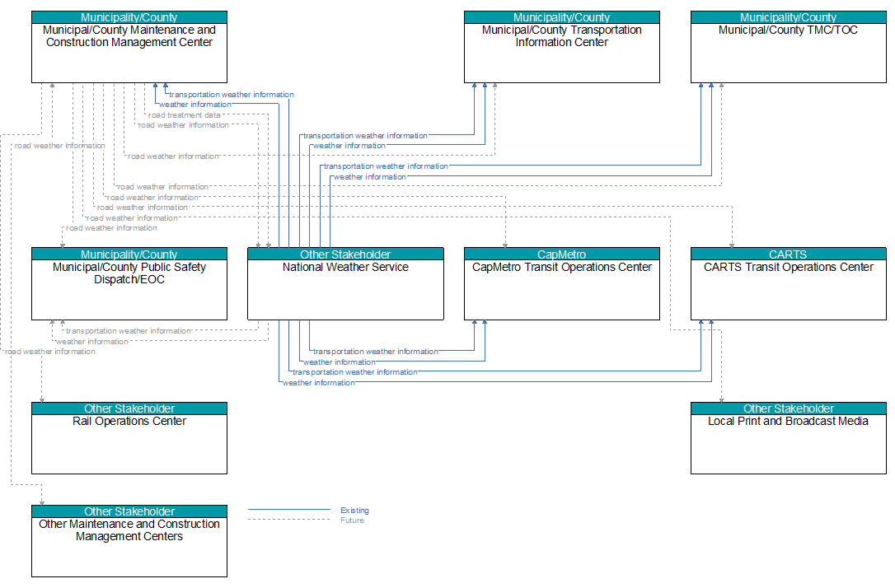Click 'Other Stakeholder' header above Rail Operations Center
Screen dimensions: 895x588
[x=129, y=408]
